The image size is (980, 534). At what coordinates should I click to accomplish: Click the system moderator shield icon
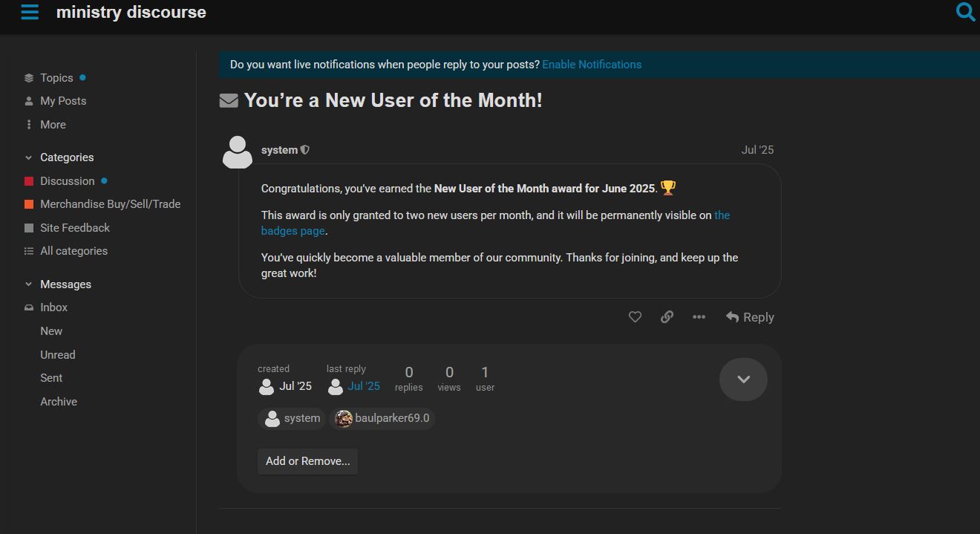305,150
